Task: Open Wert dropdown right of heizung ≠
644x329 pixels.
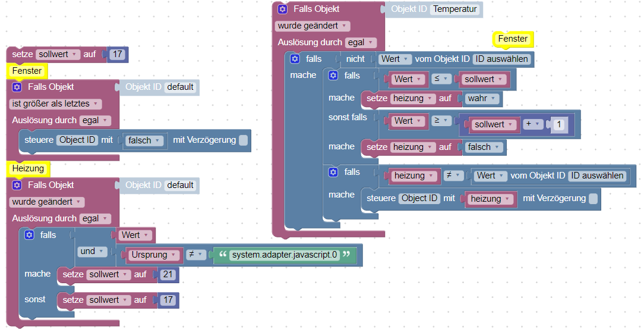Action: tap(490, 176)
